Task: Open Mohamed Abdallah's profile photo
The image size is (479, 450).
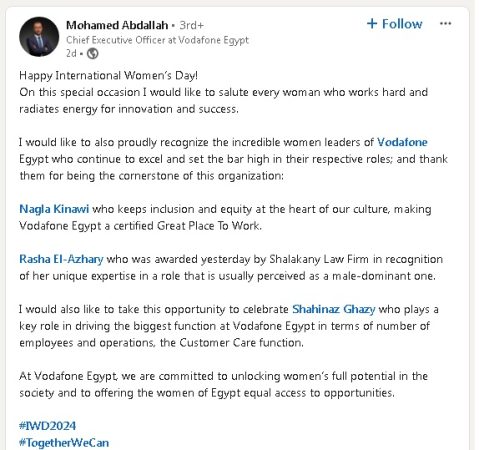Action: point(39,36)
